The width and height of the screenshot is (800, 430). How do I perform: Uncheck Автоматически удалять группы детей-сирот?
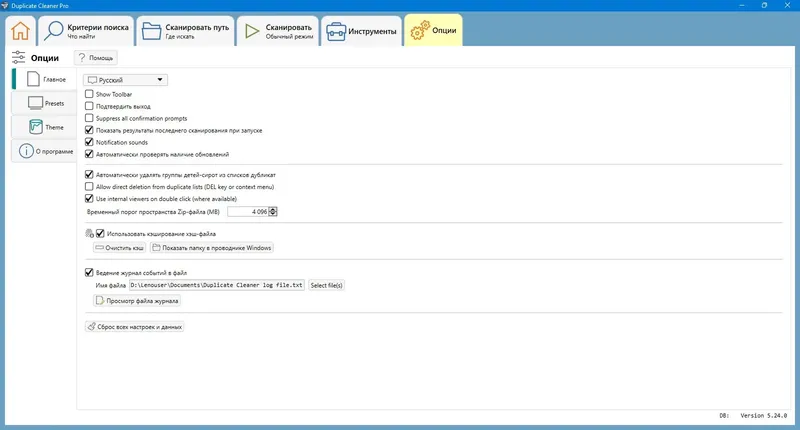click(x=89, y=174)
